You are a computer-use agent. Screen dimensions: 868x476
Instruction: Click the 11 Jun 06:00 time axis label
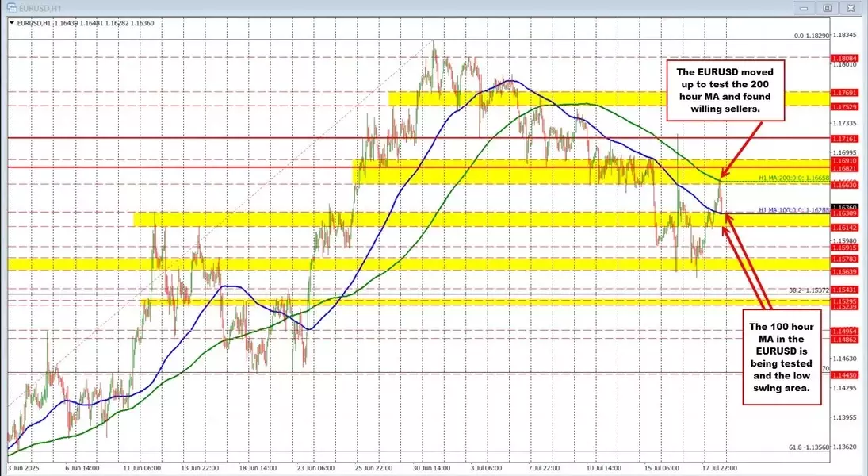pos(142,468)
